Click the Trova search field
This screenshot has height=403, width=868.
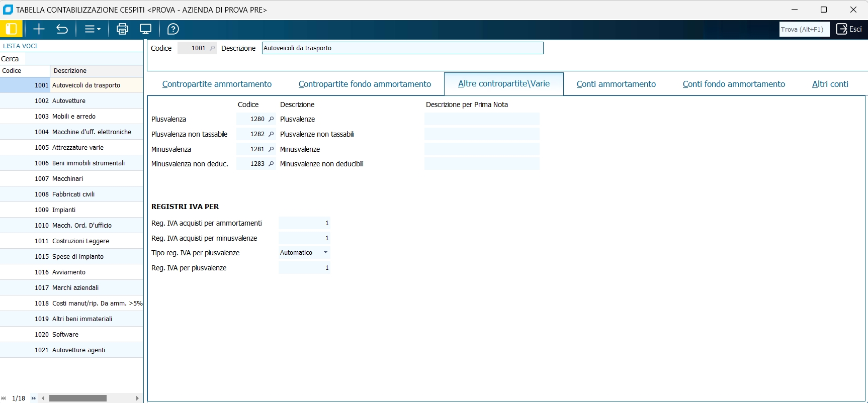802,29
